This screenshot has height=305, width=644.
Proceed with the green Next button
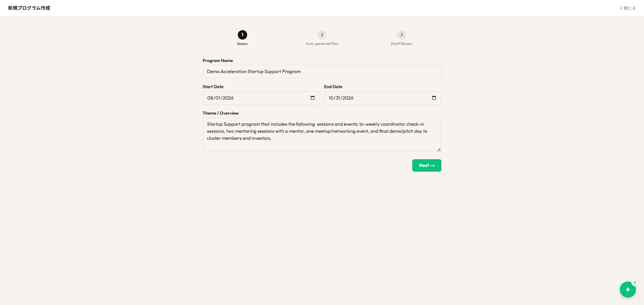427,165
